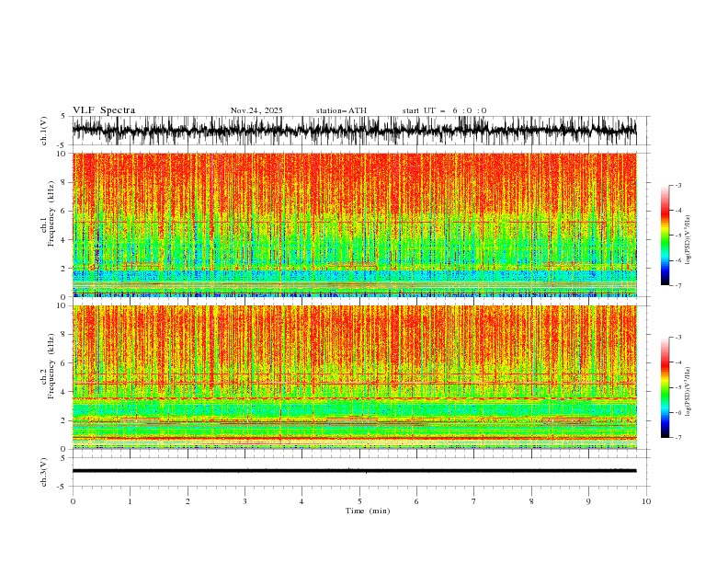Click the "VLF Spectra" plot title
728x563 pixels.
[104, 110]
